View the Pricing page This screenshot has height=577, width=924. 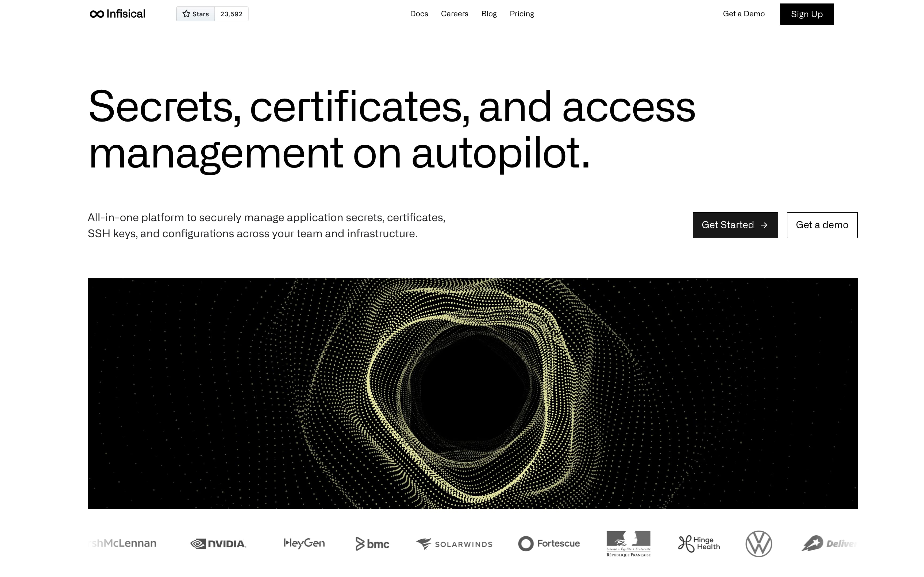pyautogui.click(x=522, y=14)
